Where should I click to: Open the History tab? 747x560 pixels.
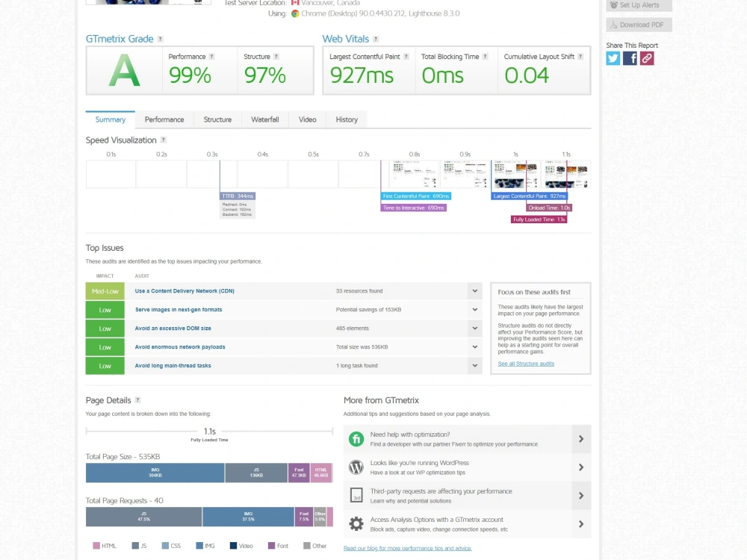(x=347, y=119)
